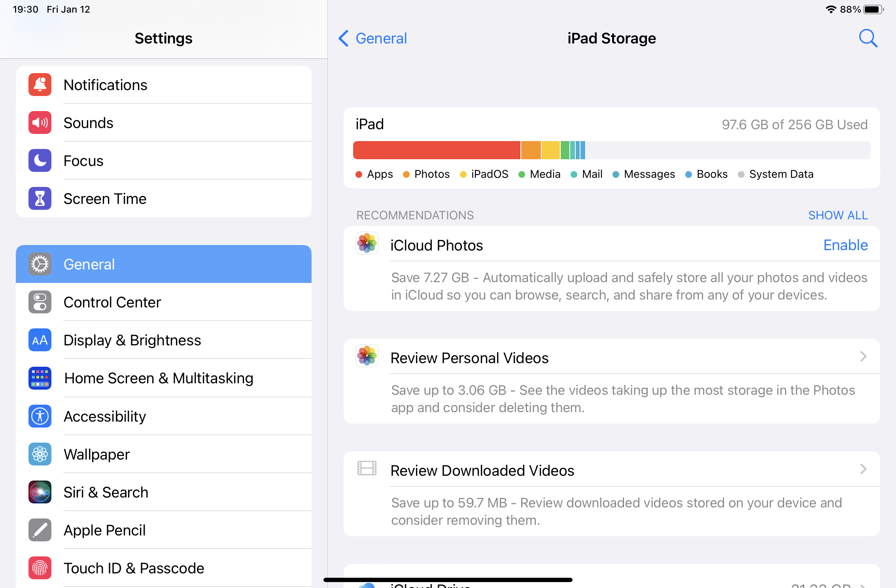Screen dimensions: 896x588
Task: Tap the Fri Jan 12 date in status bar
Action: [68, 9]
